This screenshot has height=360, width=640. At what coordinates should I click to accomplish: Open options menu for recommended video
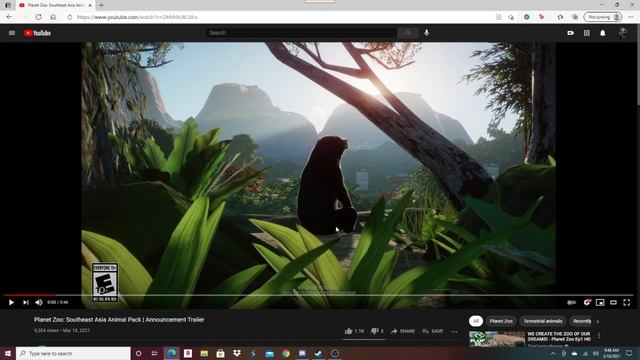tap(599, 336)
